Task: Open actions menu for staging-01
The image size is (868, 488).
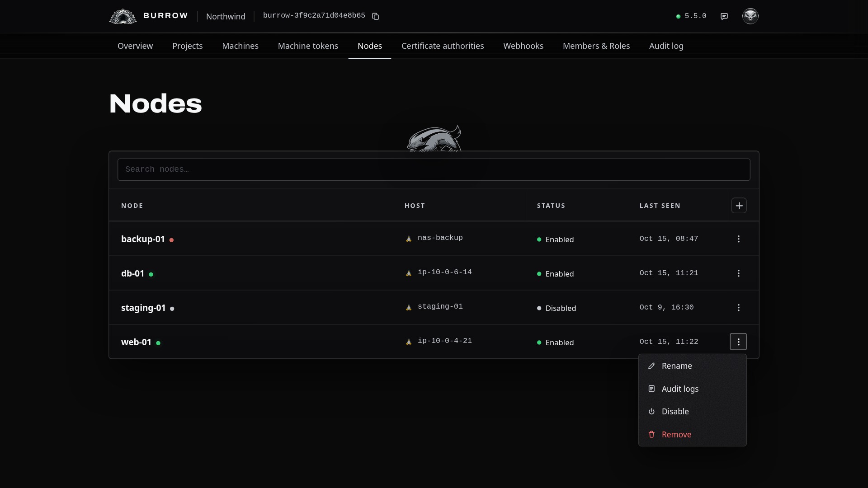Action: [x=739, y=308]
